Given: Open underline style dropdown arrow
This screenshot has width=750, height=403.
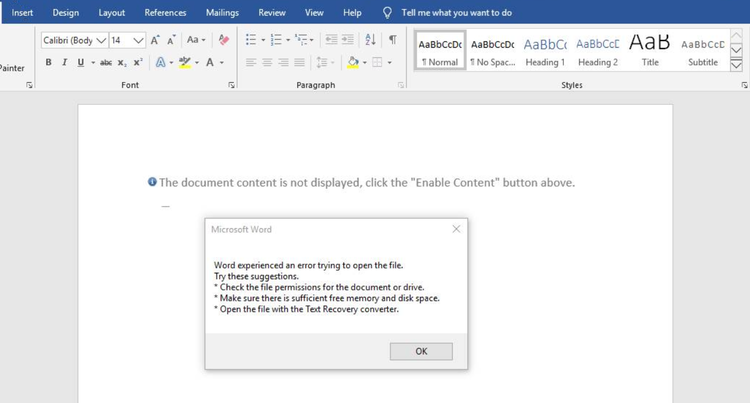Looking at the screenshot, I should click(93, 63).
